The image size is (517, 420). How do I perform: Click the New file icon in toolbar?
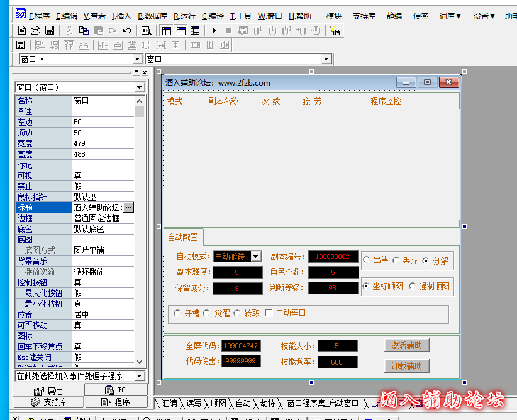click(22, 30)
